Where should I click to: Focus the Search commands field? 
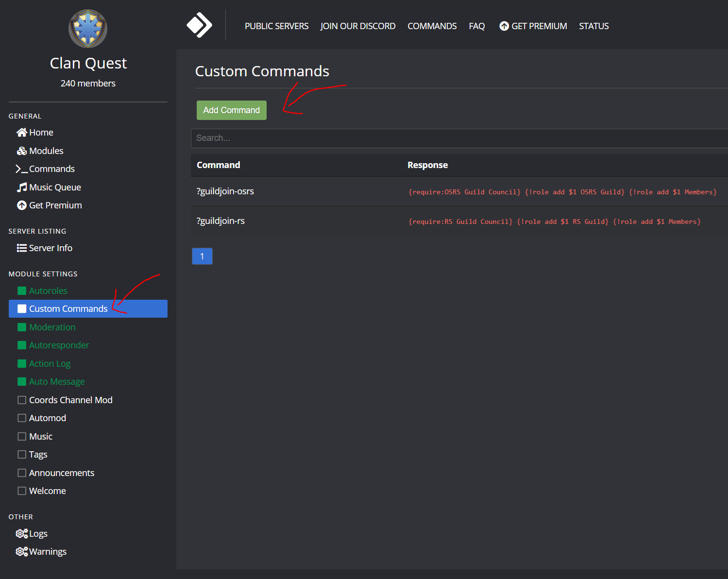tap(459, 138)
